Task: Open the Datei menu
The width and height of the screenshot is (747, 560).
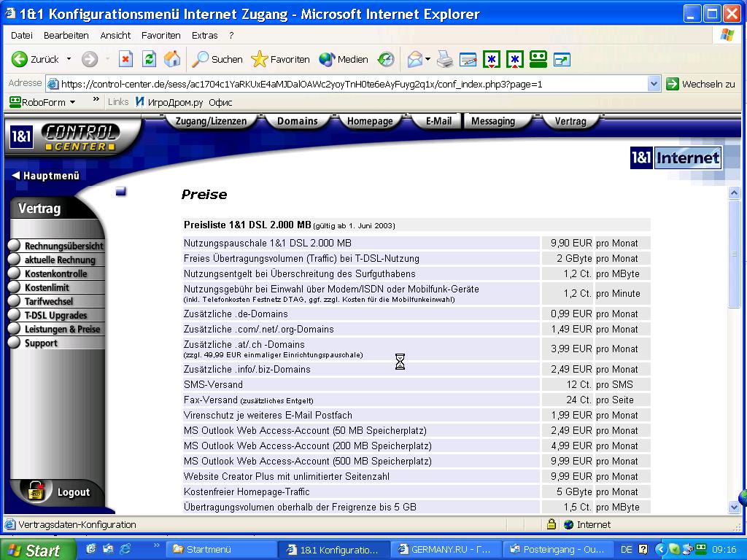Action: pyautogui.click(x=21, y=35)
